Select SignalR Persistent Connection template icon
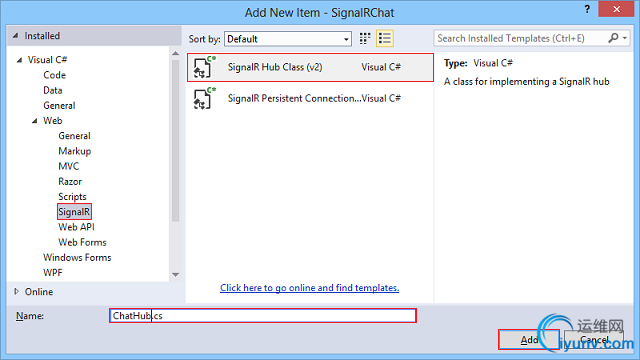 point(203,98)
